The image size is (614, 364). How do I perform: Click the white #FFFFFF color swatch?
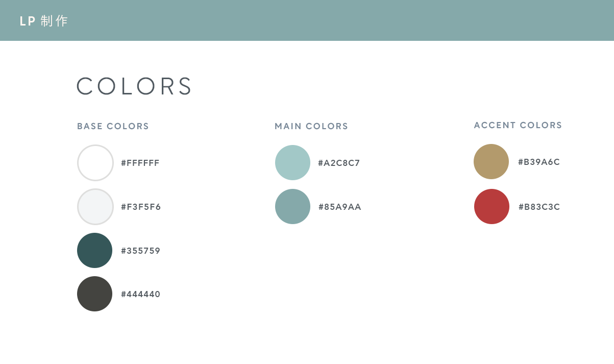click(95, 163)
